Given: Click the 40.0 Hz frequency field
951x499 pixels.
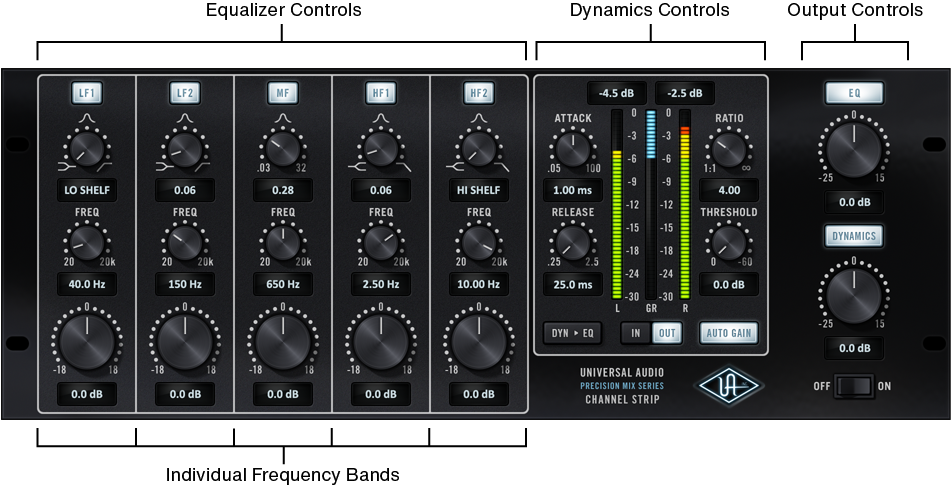Looking at the screenshot, I should point(87,284).
